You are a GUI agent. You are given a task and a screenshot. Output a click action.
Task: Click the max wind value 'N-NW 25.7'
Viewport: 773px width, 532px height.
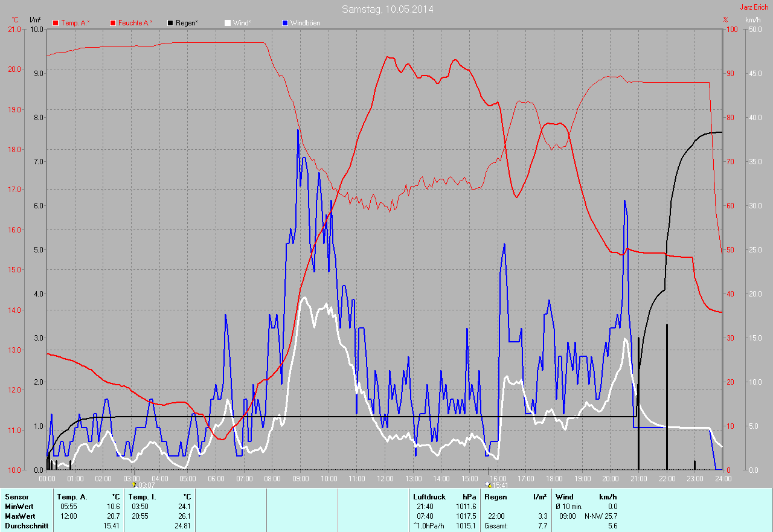(601, 516)
